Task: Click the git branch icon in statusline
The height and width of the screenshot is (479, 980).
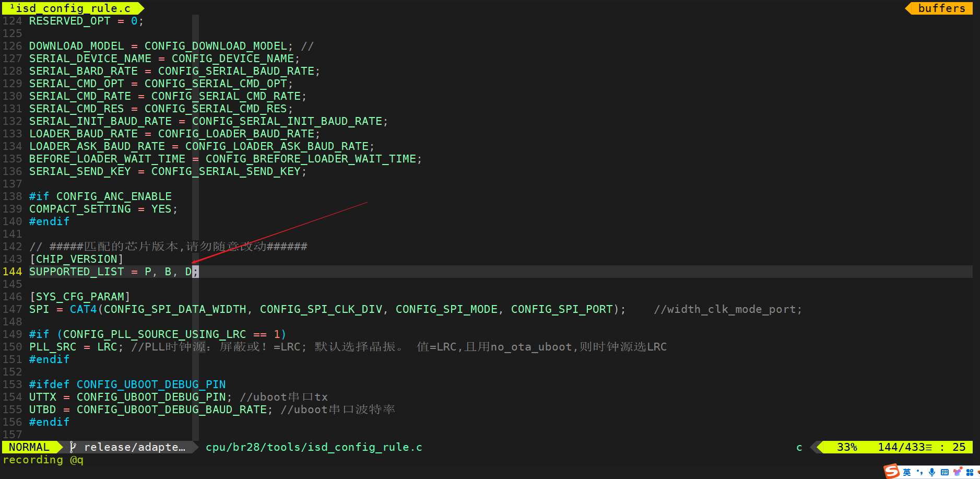Action: 73,447
